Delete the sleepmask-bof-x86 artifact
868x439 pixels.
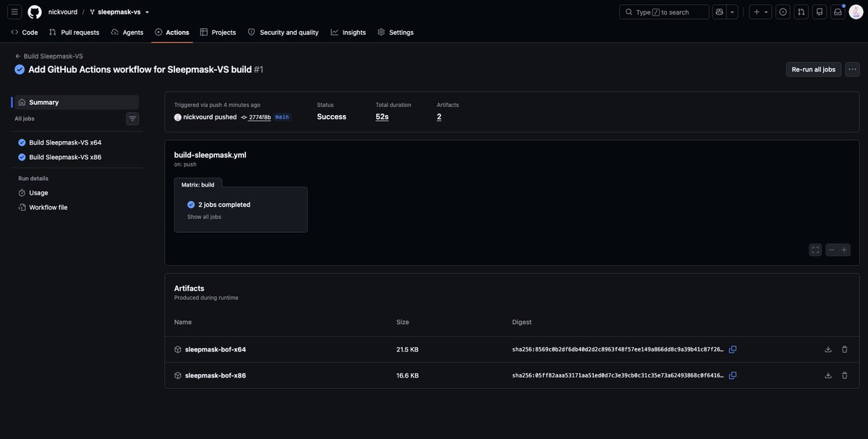[x=844, y=375]
